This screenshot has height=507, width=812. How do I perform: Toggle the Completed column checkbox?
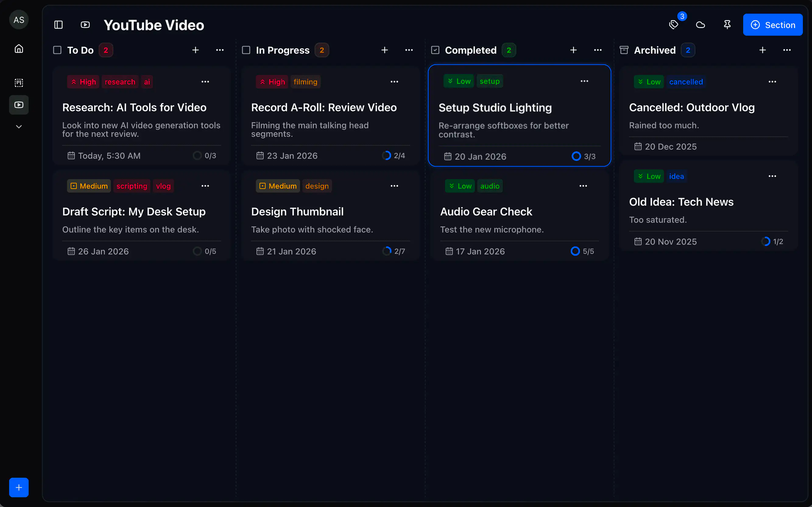[x=435, y=50]
